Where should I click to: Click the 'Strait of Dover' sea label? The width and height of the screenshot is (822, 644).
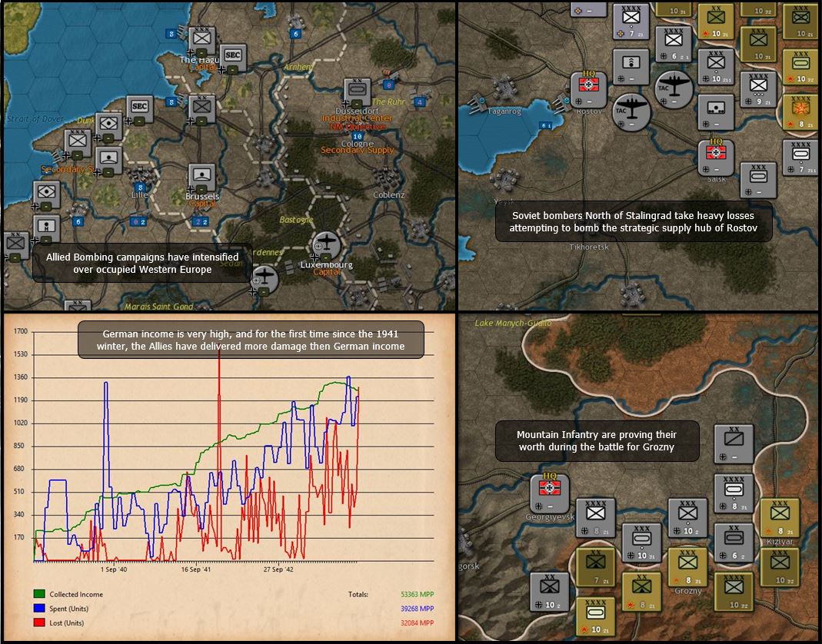(x=35, y=119)
